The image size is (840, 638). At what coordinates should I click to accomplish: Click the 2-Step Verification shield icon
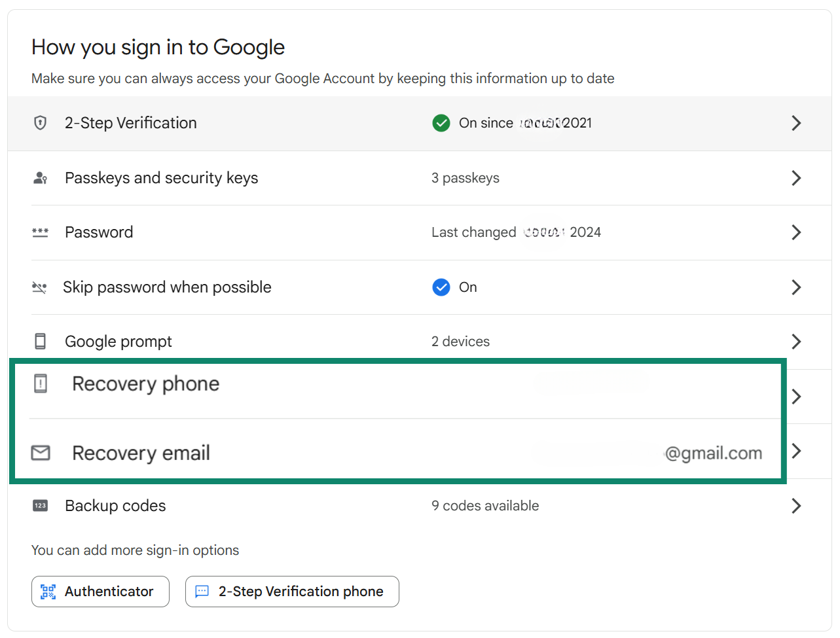coord(40,123)
